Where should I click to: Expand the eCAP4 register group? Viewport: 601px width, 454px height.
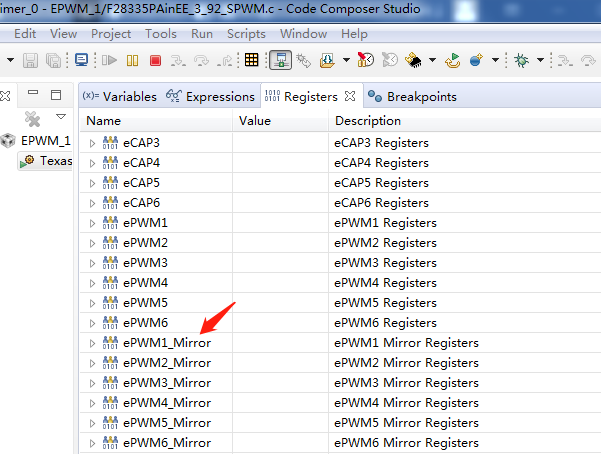coord(92,163)
